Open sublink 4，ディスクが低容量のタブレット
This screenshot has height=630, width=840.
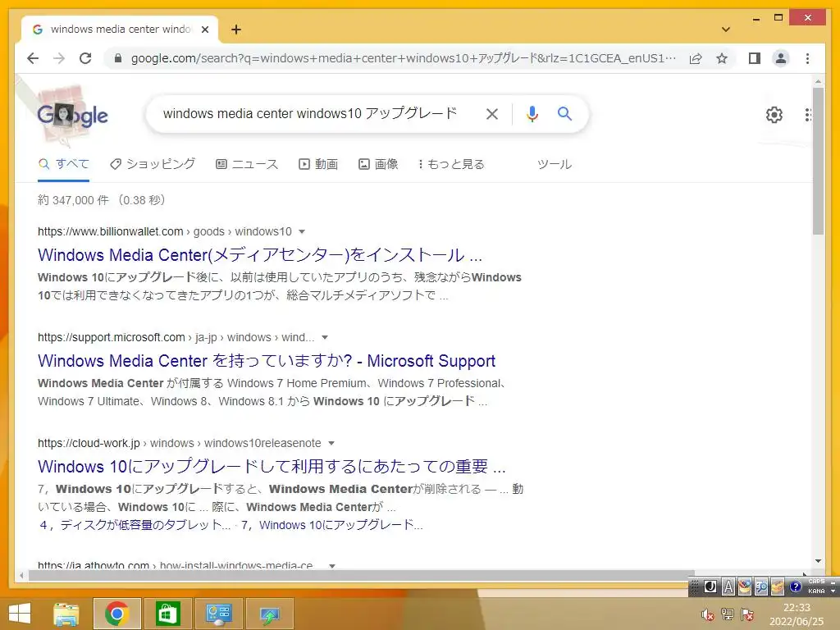135,525
